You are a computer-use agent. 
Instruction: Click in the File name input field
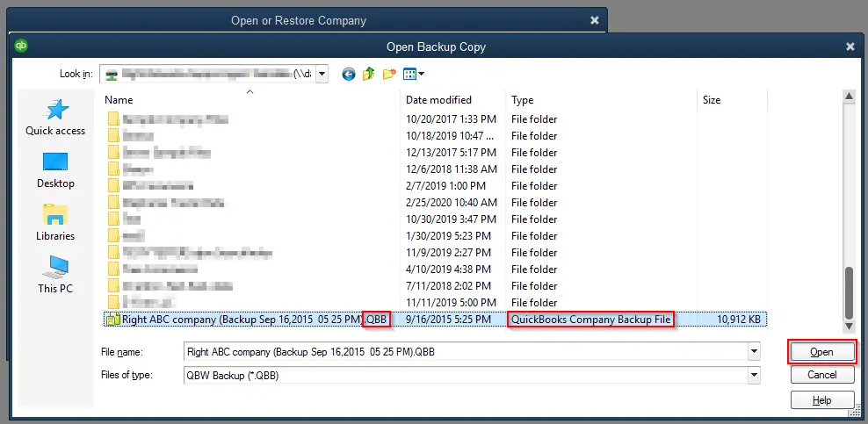click(x=466, y=352)
